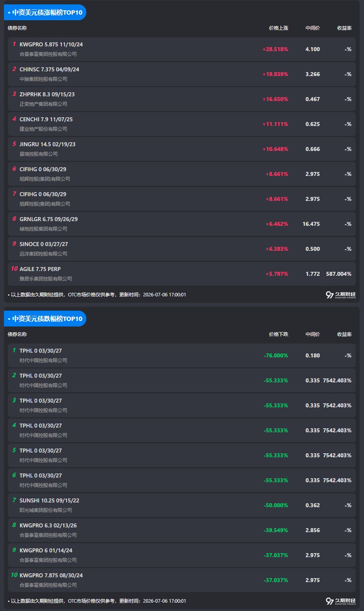The height and width of the screenshot is (611, 364).
Task: Open the KWGPRO 5.875 11/10/24 bond row
Action: [182, 49]
